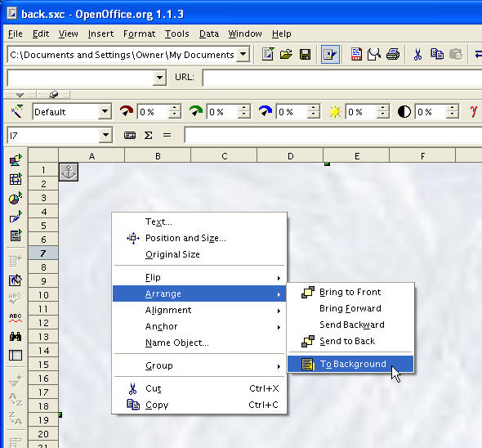Increase the Green percentage stepper
Viewport: 482px width, 448px height.
click(243, 108)
